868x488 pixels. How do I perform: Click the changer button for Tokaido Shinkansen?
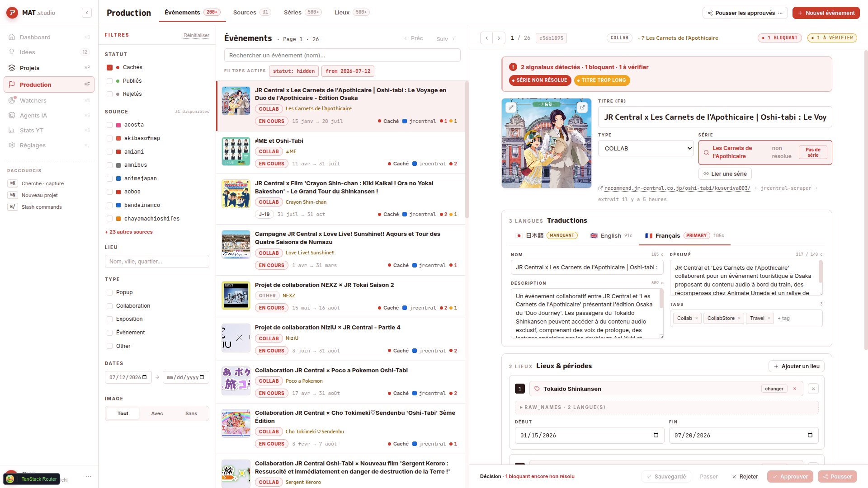pyautogui.click(x=774, y=389)
